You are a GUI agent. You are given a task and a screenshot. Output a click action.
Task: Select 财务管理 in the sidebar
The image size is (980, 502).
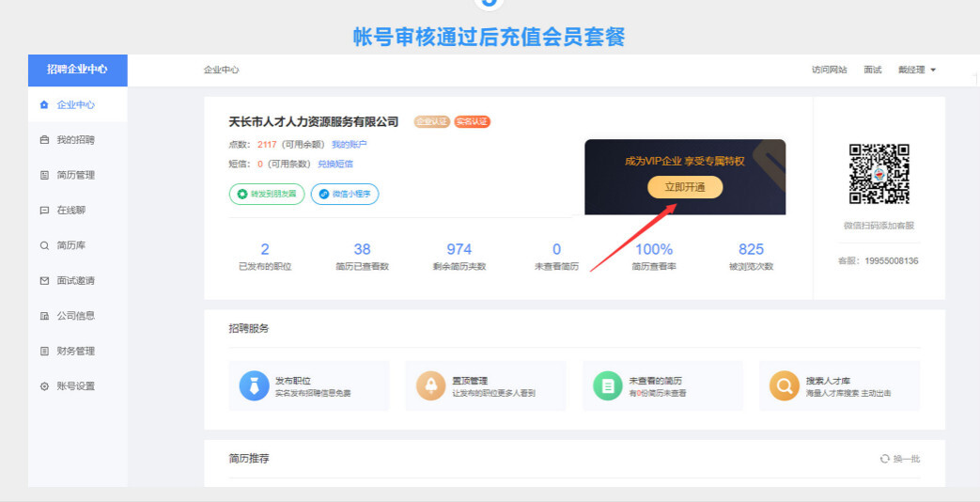click(x=75, y=352)
